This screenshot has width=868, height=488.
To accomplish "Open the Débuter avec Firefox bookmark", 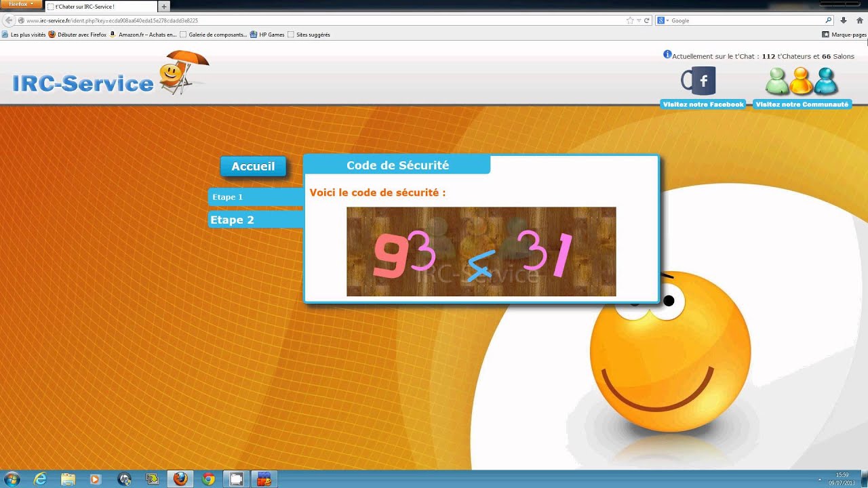I will click(x=77, y=35).
